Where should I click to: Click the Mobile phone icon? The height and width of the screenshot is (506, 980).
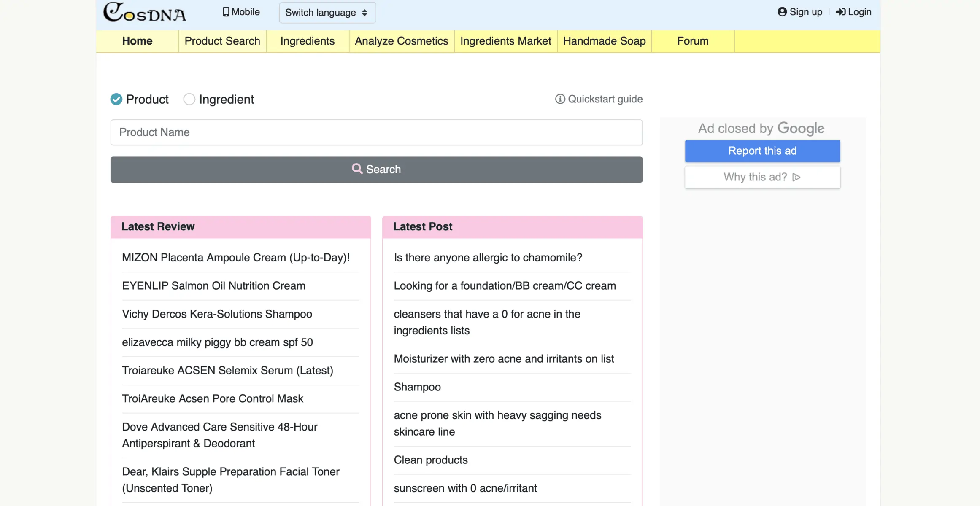tap(226, 12)
